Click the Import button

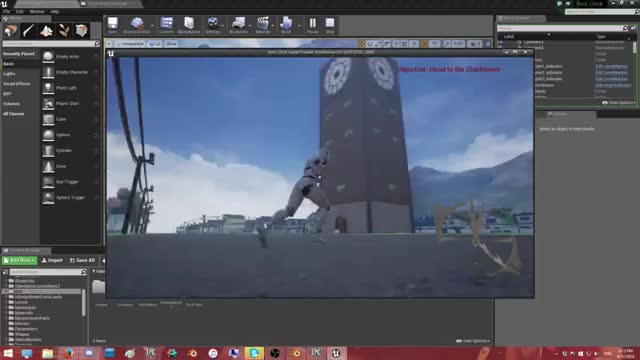[52, 260]
